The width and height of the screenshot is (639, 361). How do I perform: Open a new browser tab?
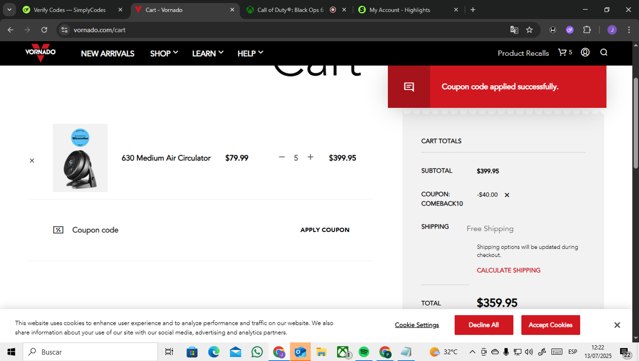pos(473,10)
